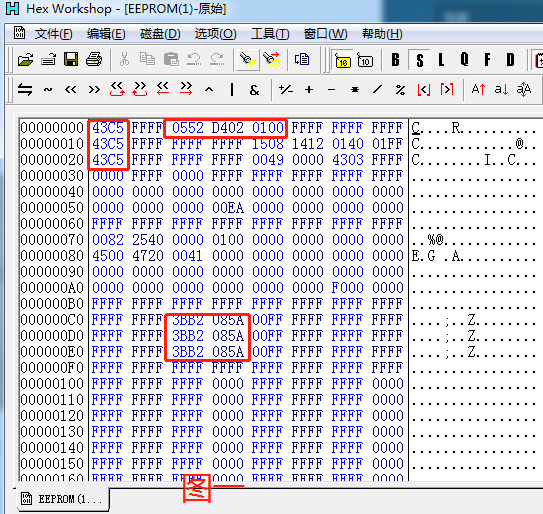Click the shift left << icon
This screenshot has height=514, width=543.
pos(71,90)
